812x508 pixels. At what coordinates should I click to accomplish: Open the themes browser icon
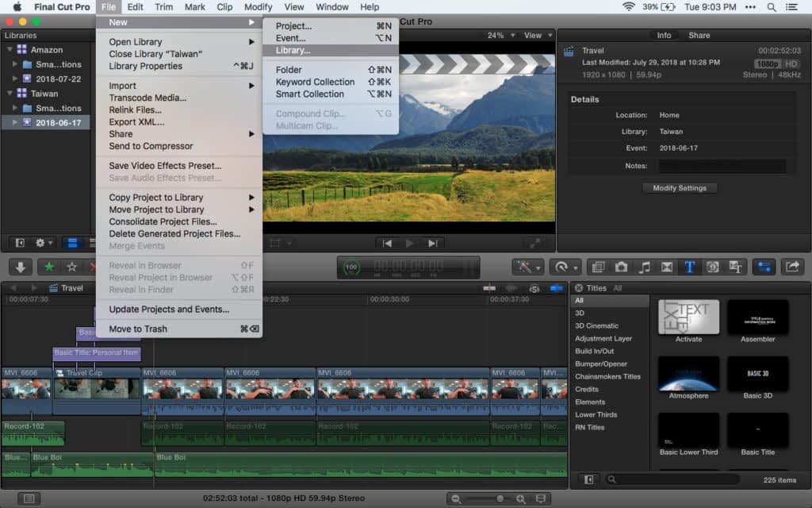tap(735, 267)
